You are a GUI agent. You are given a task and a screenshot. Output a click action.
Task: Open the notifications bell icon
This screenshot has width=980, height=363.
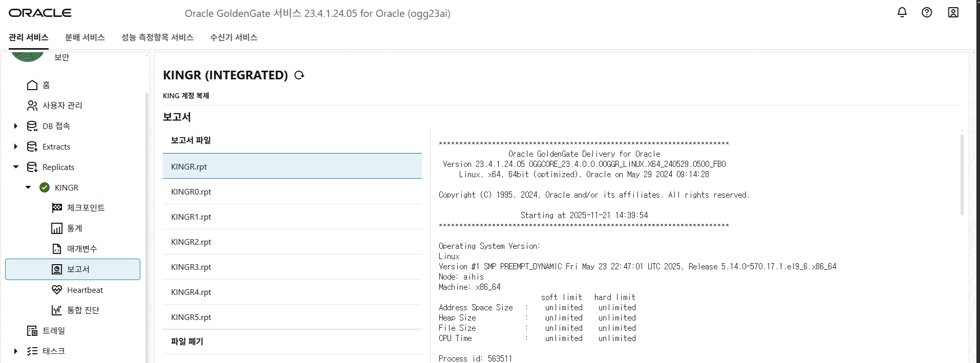[902, 12]
